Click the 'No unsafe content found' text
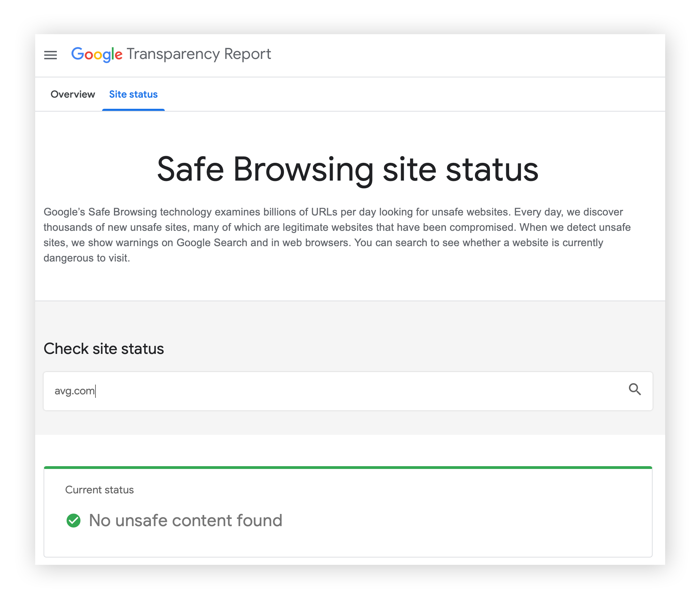The width and height of the screenshot is (700, 599). (185, 521)
